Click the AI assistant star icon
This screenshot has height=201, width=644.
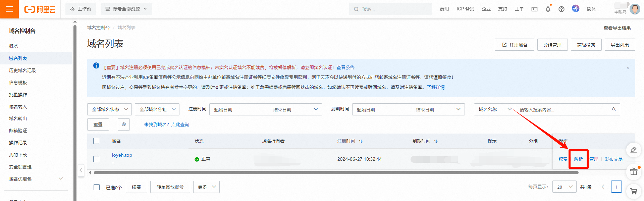(576, 8)
